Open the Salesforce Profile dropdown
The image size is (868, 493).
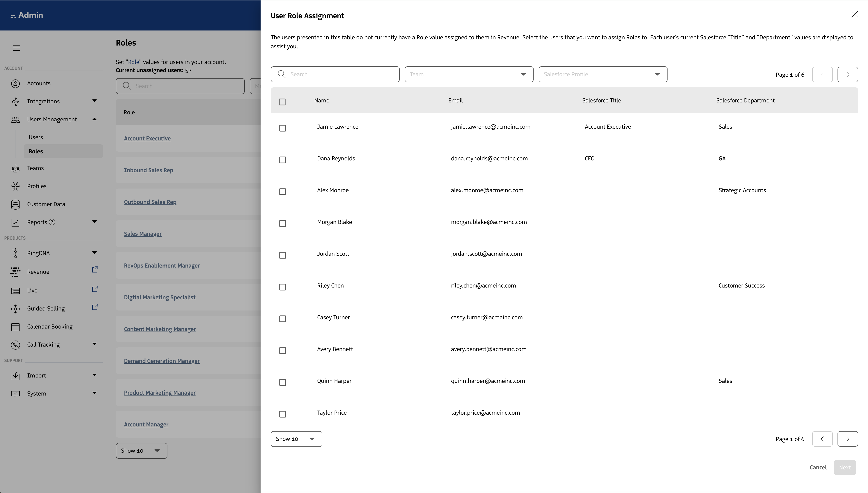tap(603, 75)
